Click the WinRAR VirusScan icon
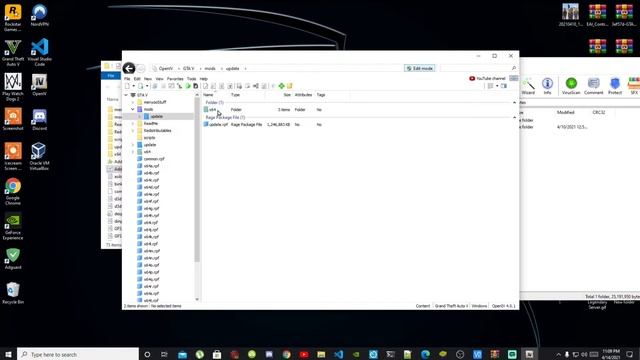The width and height of the screenshot is (640, 360). 571,86
